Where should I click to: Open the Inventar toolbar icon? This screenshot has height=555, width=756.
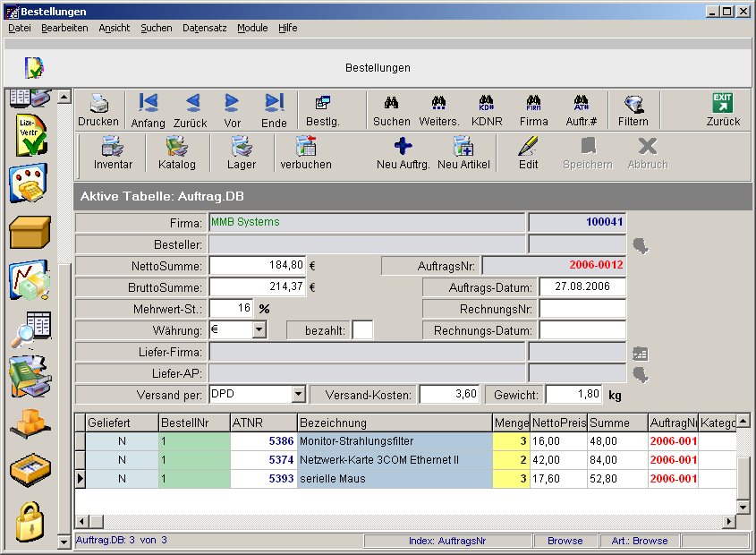(x=113, y=147)
